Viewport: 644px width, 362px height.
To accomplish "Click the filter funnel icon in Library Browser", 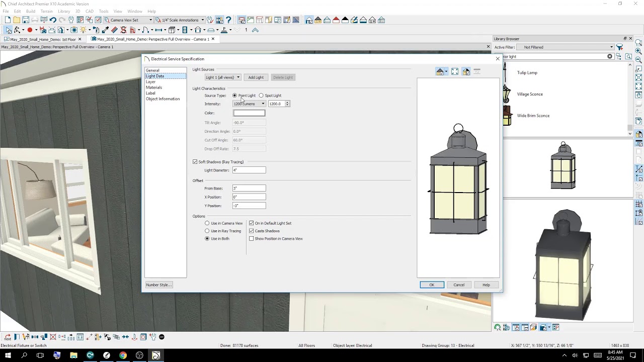I will pos(620,47).
